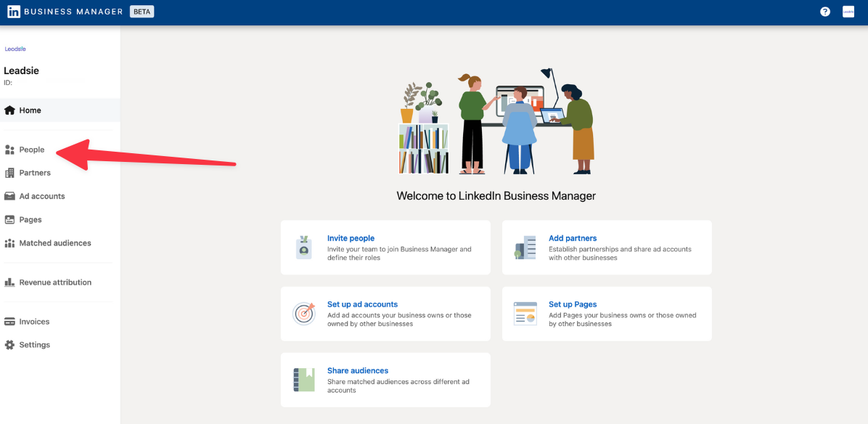
Task: Click the Matched audiences icon
Action: (x=9, y=242)
